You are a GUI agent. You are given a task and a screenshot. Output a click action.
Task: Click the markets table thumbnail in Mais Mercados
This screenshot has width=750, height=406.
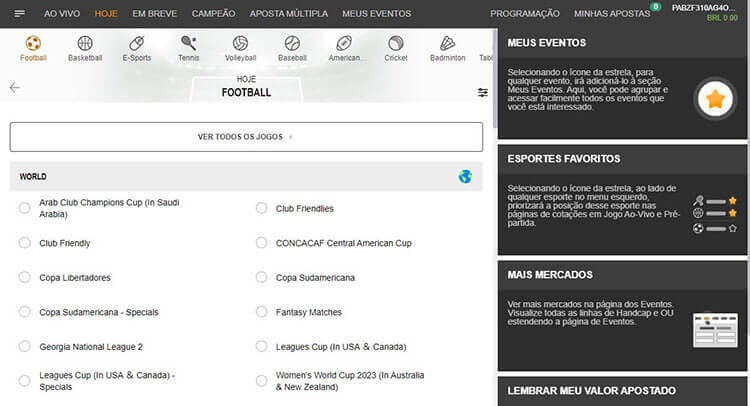click(715, 330)
